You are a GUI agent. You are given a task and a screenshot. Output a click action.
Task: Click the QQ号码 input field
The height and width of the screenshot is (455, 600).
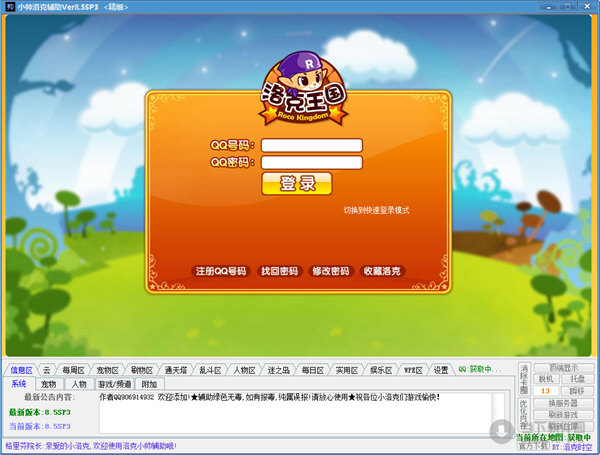311,145
